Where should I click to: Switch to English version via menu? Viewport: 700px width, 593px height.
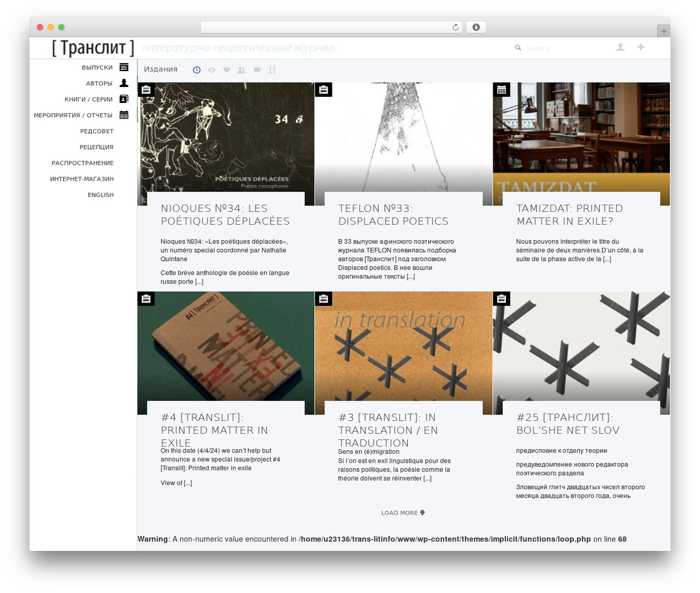pyautogui.click(x=101, y=195)
